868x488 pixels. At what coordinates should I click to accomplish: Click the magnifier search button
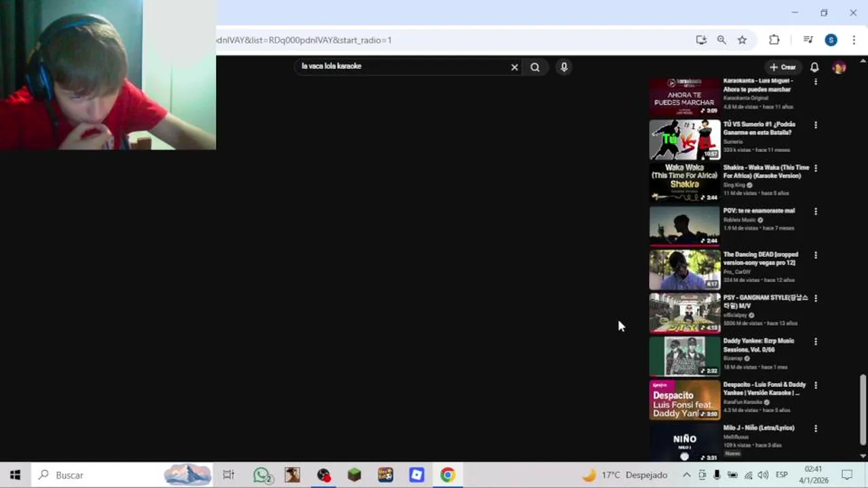pos(535,67)
